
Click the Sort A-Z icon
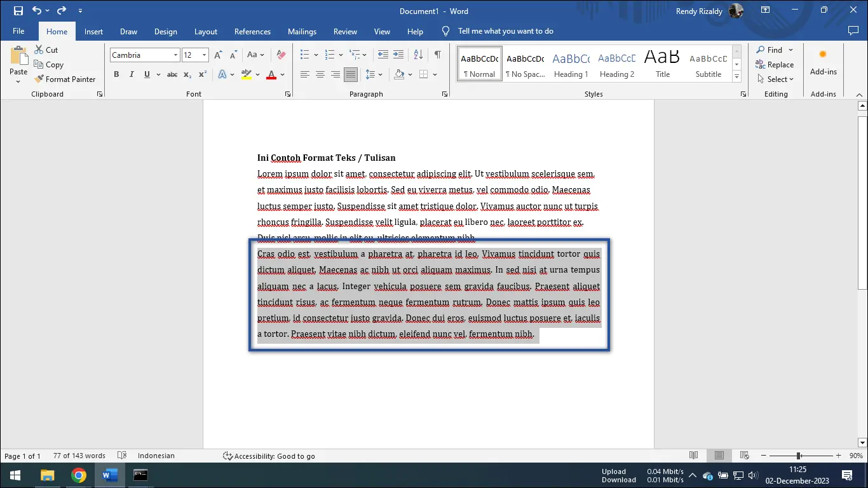[418, 55]
